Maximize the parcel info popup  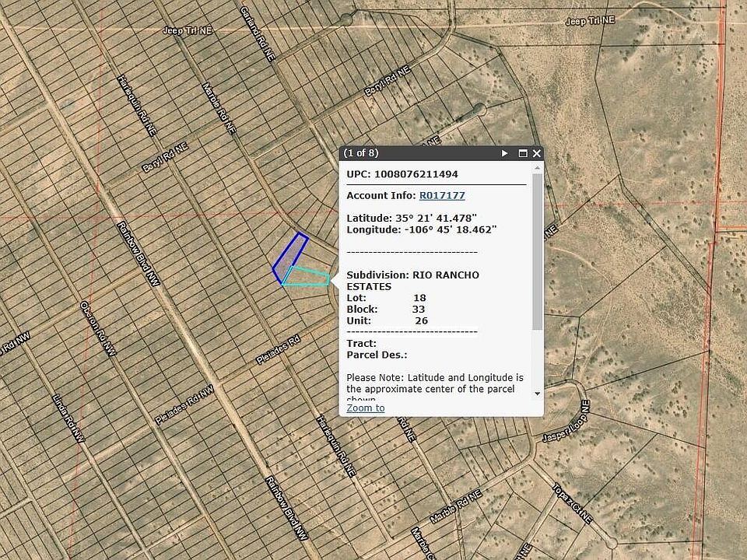[523, 154]
